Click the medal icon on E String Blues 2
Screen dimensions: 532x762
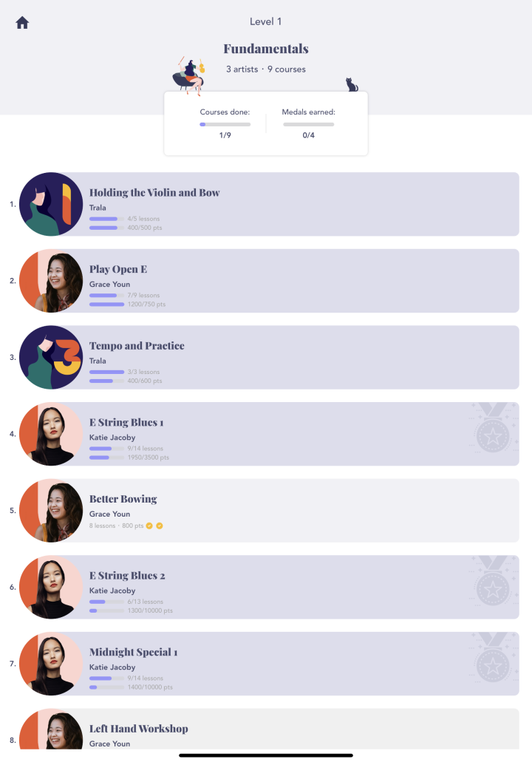(x=493, y=581)
